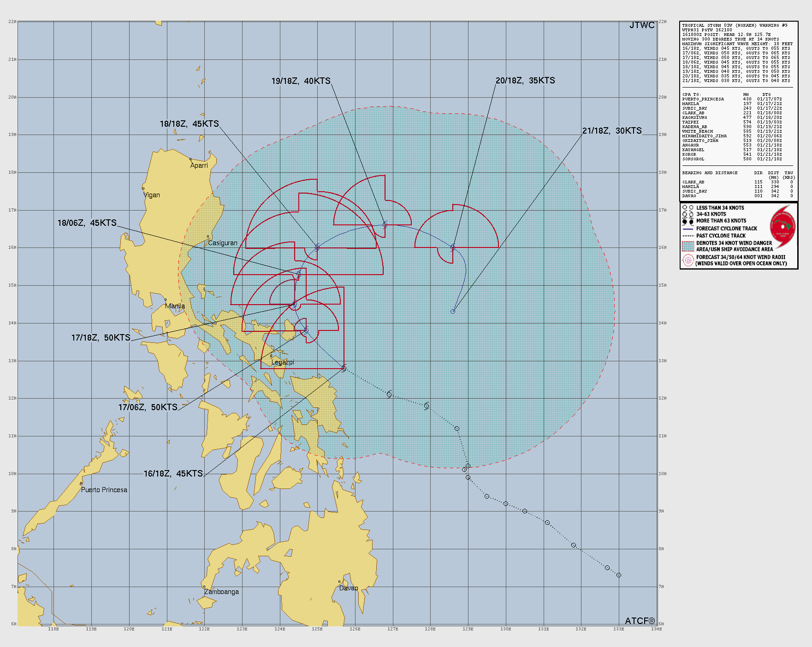Click the forecast wind radii legend symbol
This screenshot has width=812, height=647.
(688, 260)
